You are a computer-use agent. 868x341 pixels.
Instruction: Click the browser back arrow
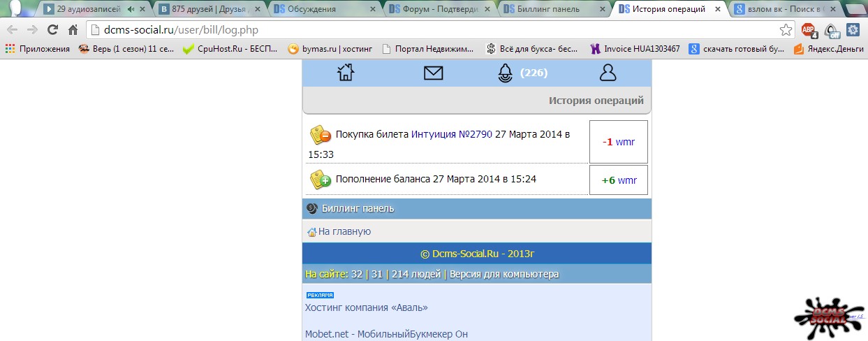tap(12, 30)
